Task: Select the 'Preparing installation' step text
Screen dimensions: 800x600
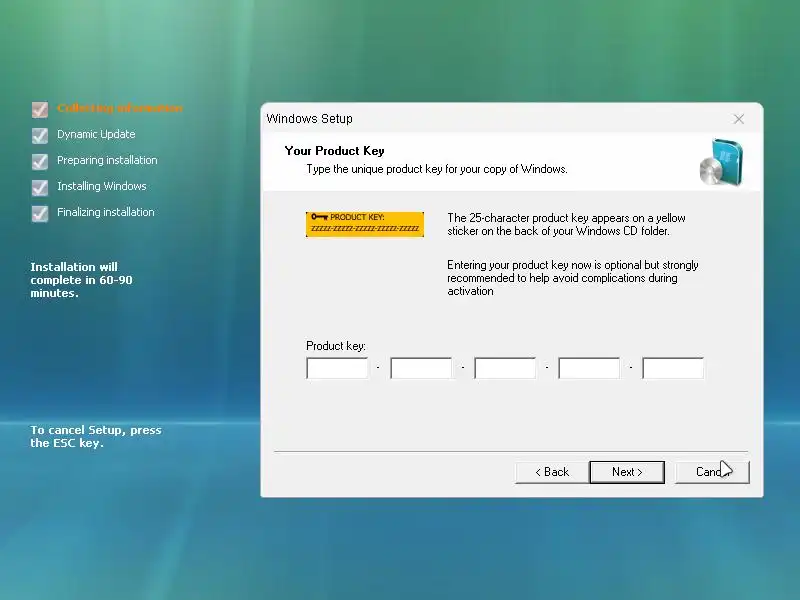Action: [107, 160]
